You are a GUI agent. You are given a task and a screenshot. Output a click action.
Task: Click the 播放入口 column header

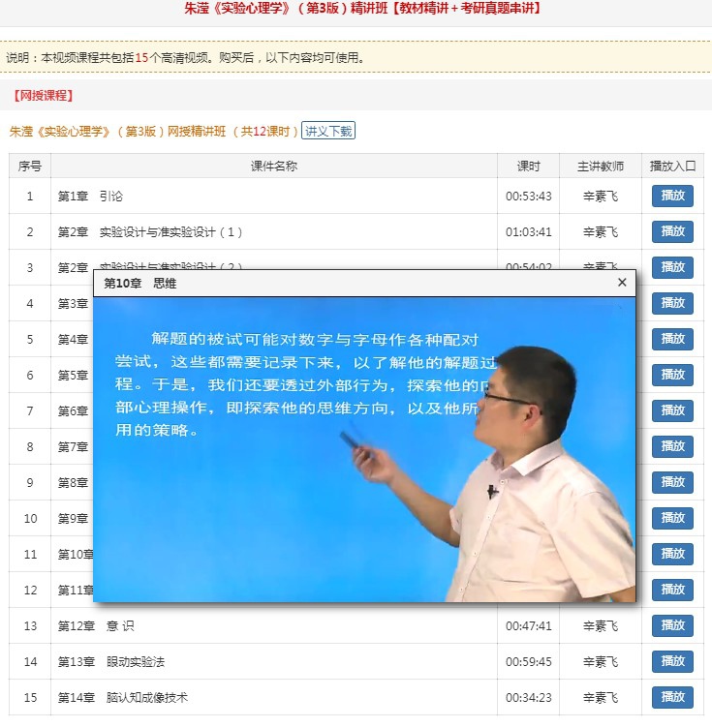pyautogui.click(x=672, y=167)
